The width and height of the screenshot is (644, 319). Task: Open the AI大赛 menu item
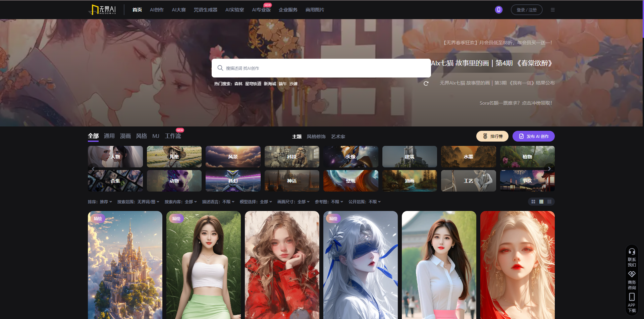click(178, 10)
